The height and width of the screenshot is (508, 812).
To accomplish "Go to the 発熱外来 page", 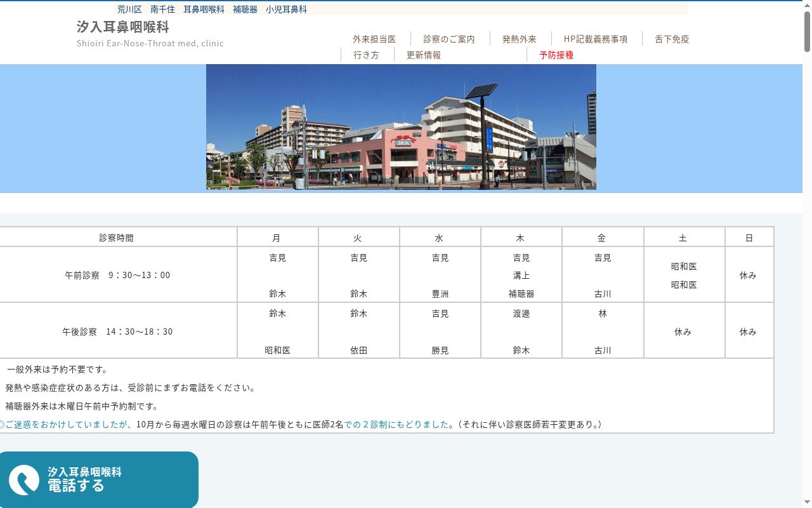I will [520, 39].
